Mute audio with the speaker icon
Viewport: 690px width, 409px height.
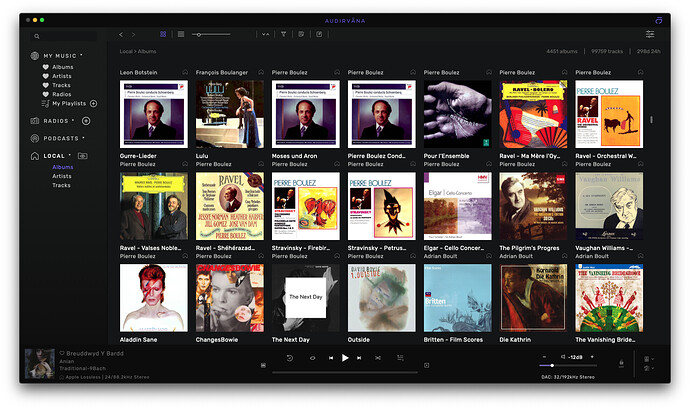point(563,357)
